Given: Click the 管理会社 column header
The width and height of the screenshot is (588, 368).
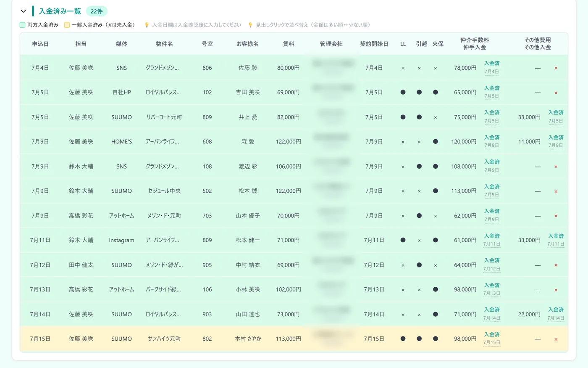Looking at the screenshot, I should pyautogui.click(x=331, y=44).
